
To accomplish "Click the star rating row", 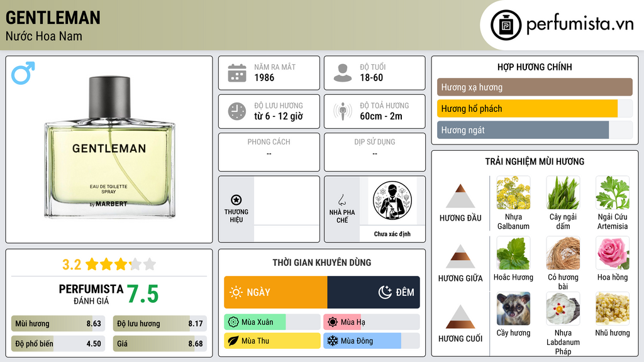I will (121, 264).
